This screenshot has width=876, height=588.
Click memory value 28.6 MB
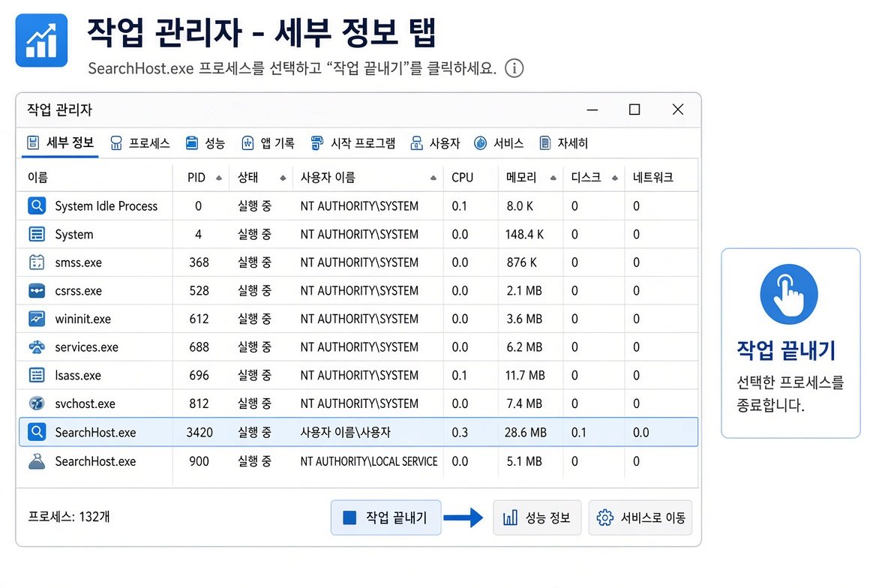click(525, 432)
